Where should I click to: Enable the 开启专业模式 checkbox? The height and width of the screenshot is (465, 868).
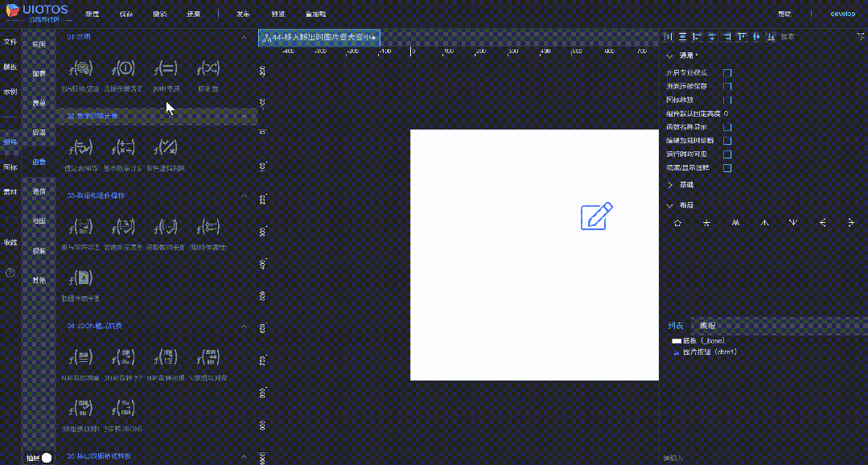point(727,72)
